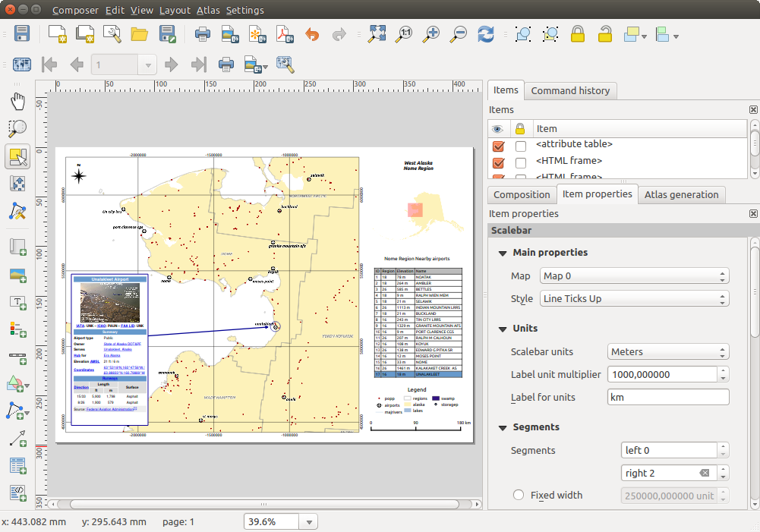Select the Add image tool
760x532 pixels.
(x=17, y=275)
